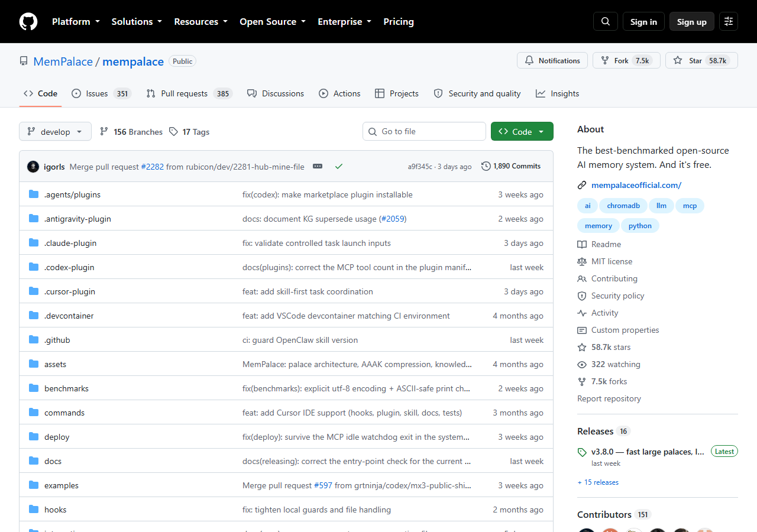This screenshot has width=757, height=532.
Task: Open the 156 Branches link
Action: click(x=131, y=132)
